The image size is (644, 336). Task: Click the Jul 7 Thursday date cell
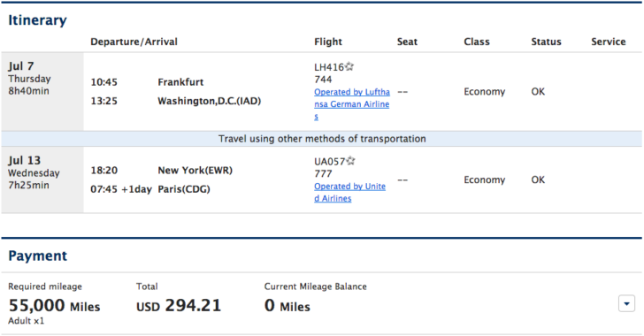(42, 92)
